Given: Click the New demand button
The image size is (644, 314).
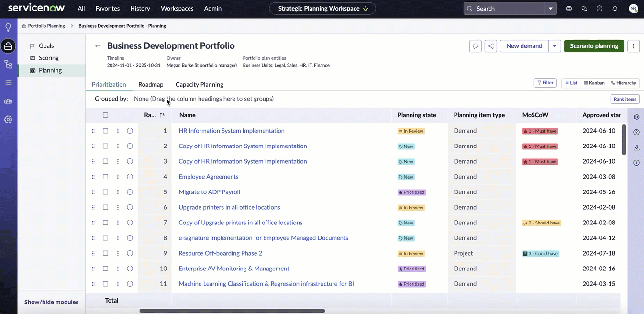Looking at the screenshot, I should click(524, 46).
